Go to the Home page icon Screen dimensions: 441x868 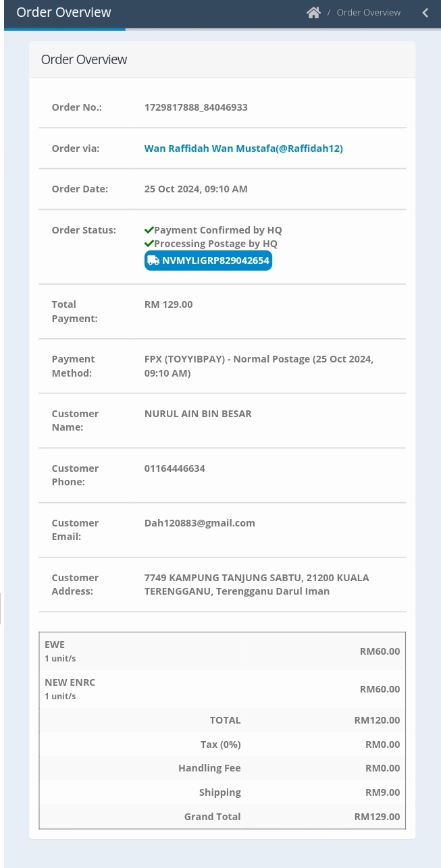pyautogui.click(x=313, y=13)
